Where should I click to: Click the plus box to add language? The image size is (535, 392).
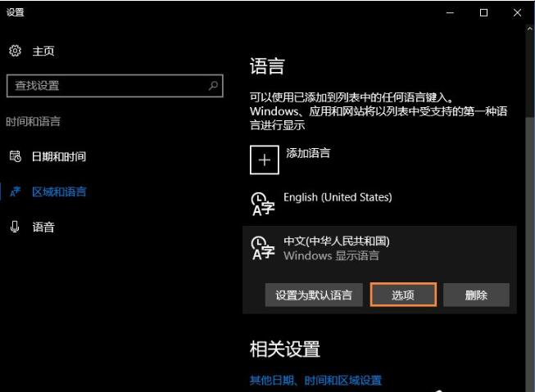[265, 160]
